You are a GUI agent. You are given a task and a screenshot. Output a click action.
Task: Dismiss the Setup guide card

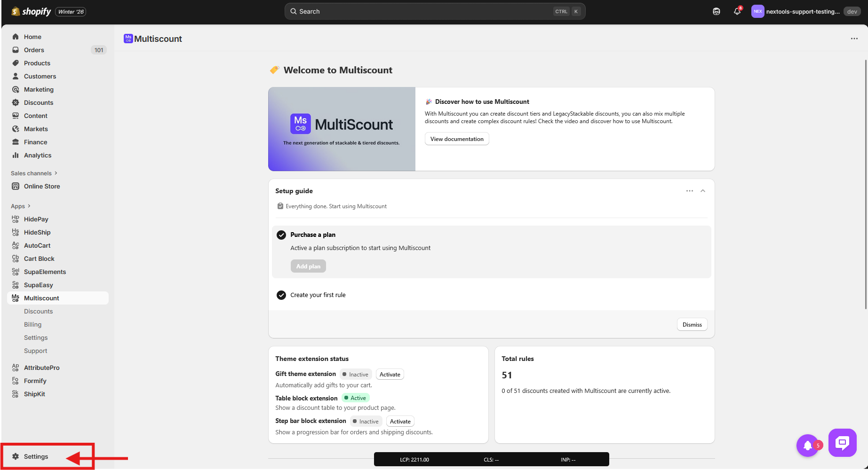coord(692,325)
